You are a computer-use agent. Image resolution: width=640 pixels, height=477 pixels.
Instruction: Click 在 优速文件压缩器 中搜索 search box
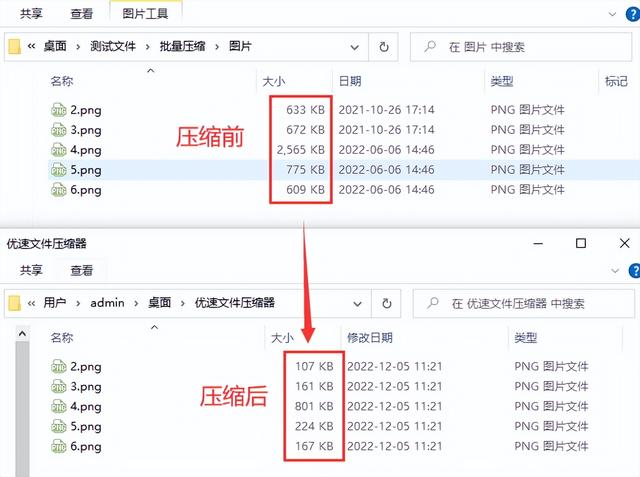pyautogui.click(x=524, y=304)
